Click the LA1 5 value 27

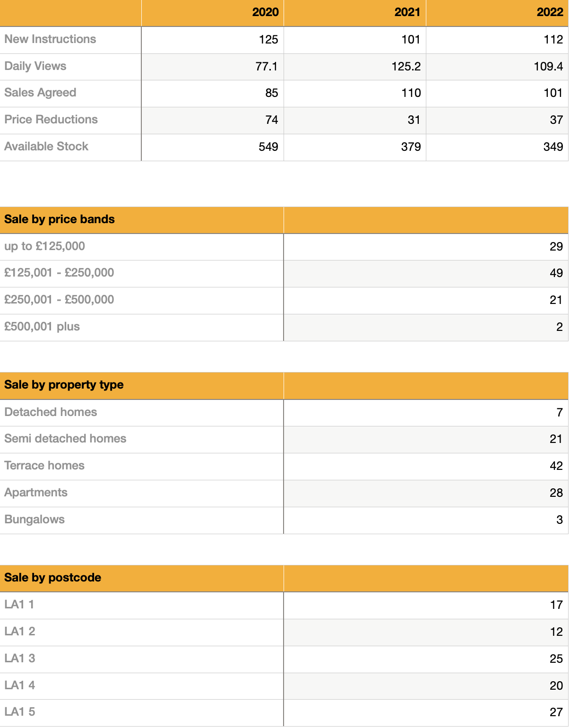pyautogui.click(x=556, y=712)
